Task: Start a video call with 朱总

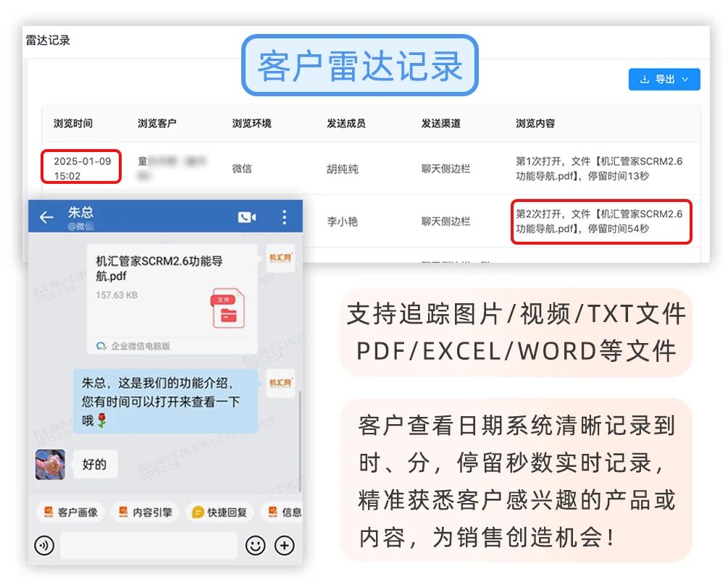Action: [247, 217]
